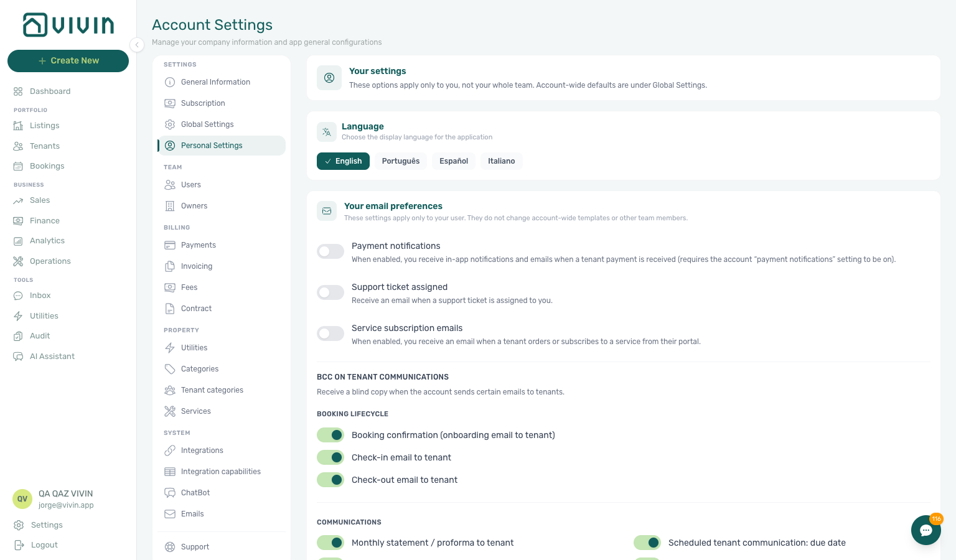Open the chat support bubble icon

[x=926, y=530]
